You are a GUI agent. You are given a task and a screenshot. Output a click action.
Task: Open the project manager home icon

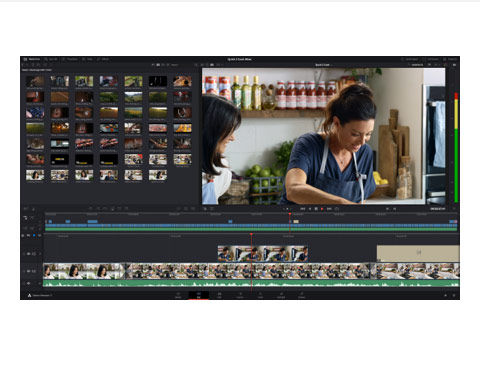coord(446,295)
